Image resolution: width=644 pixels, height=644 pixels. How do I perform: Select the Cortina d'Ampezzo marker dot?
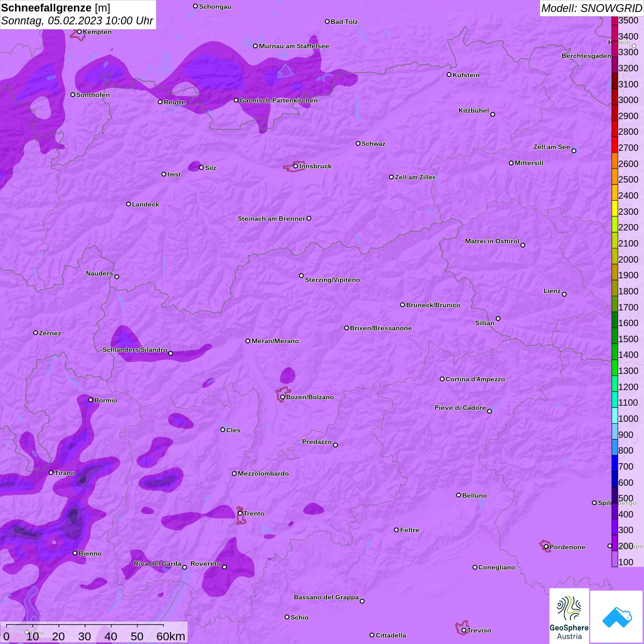pos(442,379)
